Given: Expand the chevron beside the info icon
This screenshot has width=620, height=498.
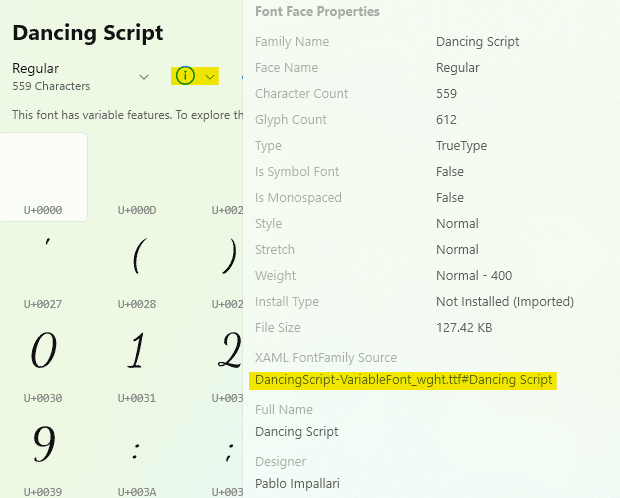Looking at the screenshot, I should coord(210,77).
